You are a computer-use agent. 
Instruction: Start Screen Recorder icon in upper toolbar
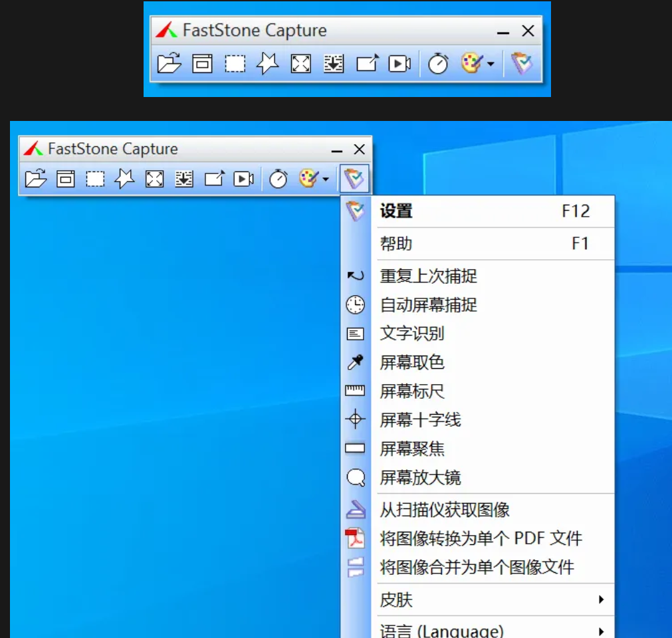pyautogui.click(x=399, y=64)
